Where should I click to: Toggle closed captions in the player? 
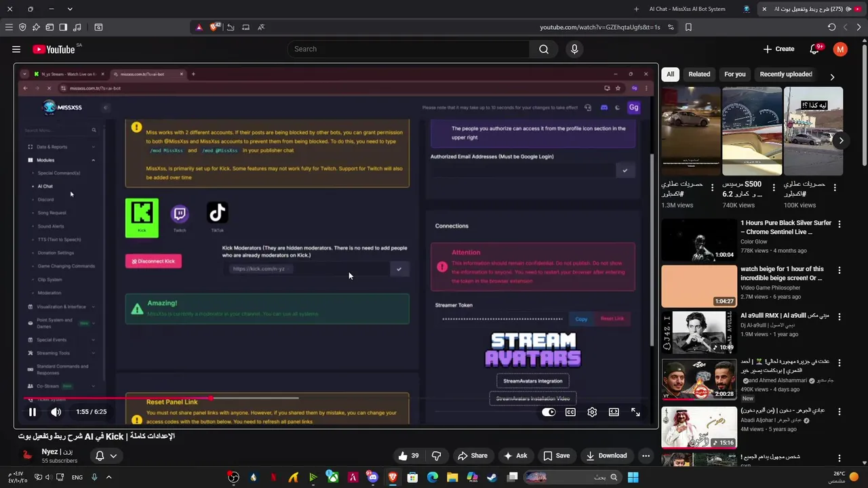pyautogui.click(x=570, y=411)
